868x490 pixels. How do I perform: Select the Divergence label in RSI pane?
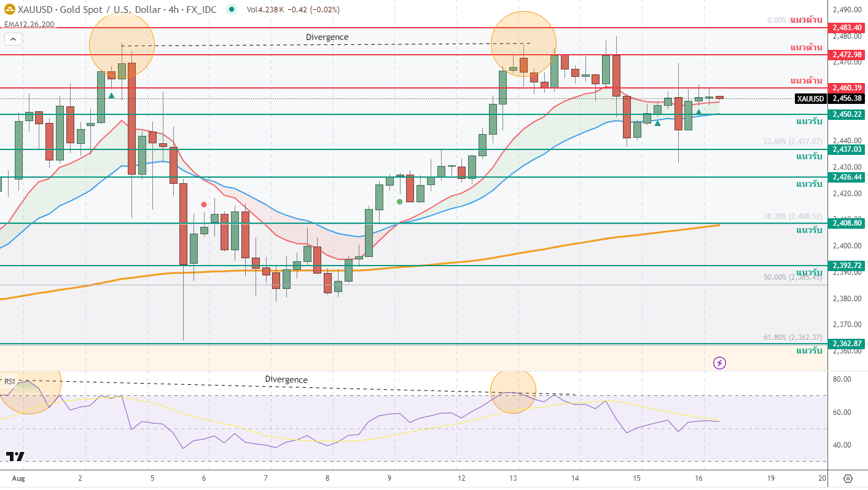286,379
